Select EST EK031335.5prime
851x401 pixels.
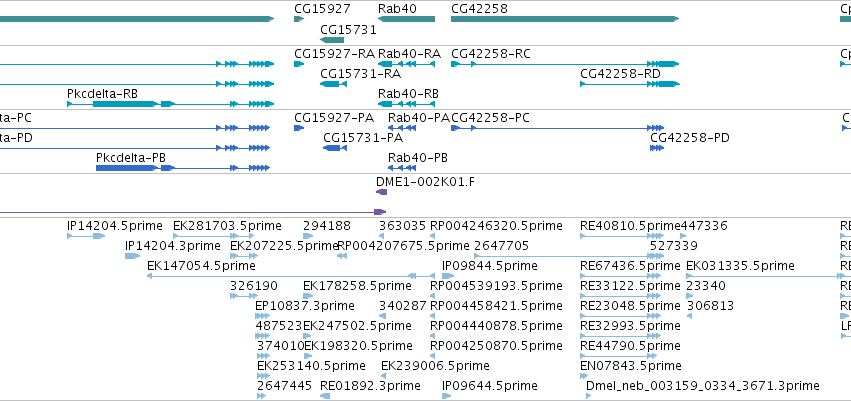pos(740,266)
